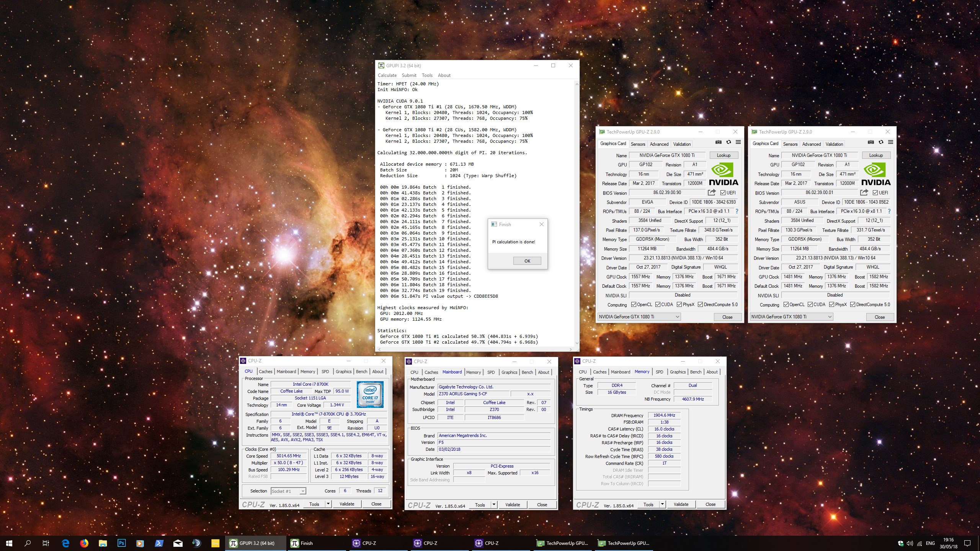The image size is (980, 551).
Task: Toggle DirectCompute 5.0 checkbox in left GPU-Z
Action: (x=700, y=305)
